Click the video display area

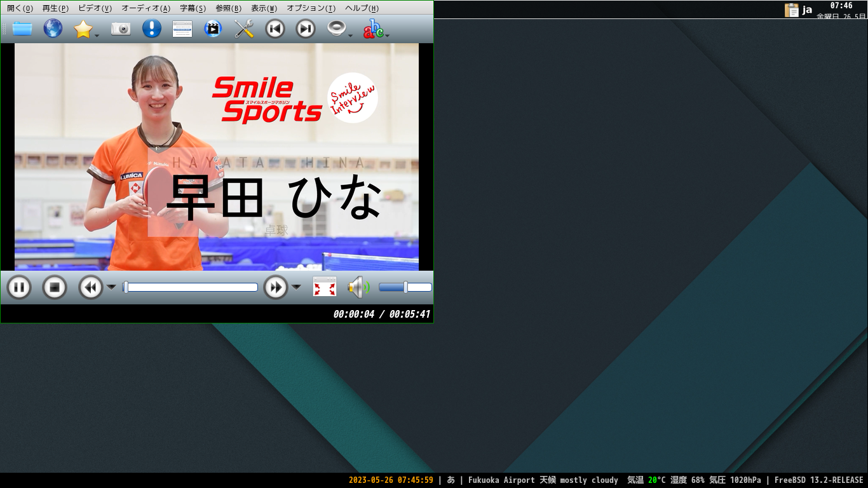pyautogui.click(x=217, y=157)
